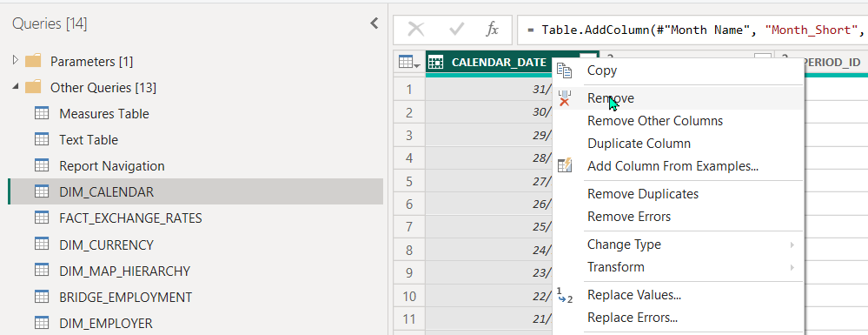Click the DIM_MAP_HIERARCHY table icon
Viewport: 868px width, 335px height.
click(x=42, y=271)
